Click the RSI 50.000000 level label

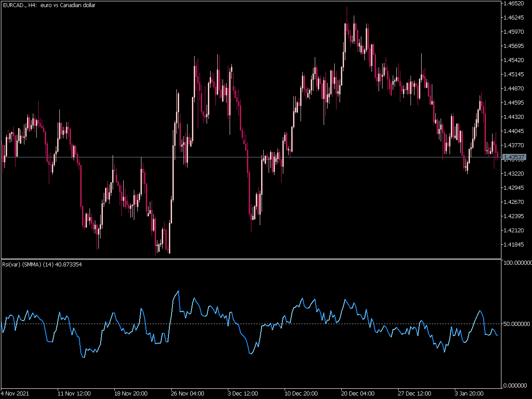coord(517,324)
